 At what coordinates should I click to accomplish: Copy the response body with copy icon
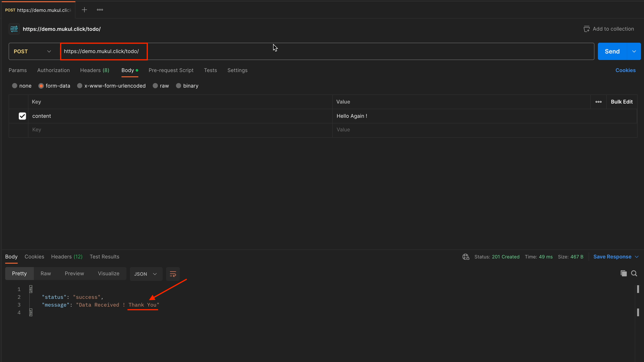tap(623, 273)
